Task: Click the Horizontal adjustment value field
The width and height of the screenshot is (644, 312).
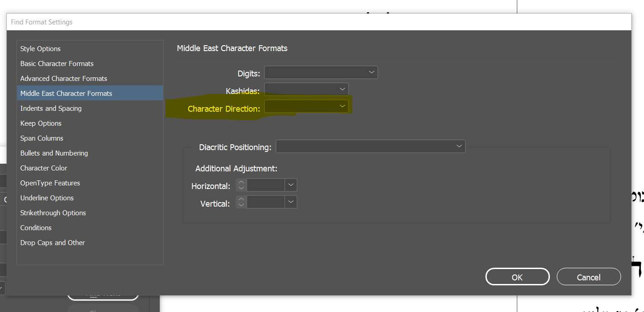Action: coord(266,185)
